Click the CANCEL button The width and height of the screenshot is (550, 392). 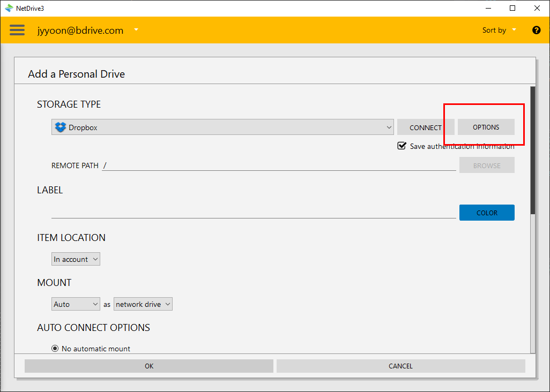click(x=400, y=366)
